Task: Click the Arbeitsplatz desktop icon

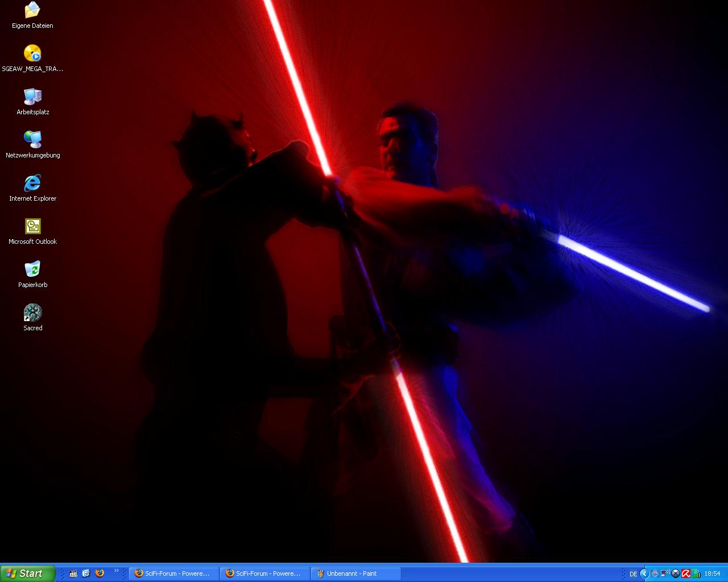Action: pos(32,97)
